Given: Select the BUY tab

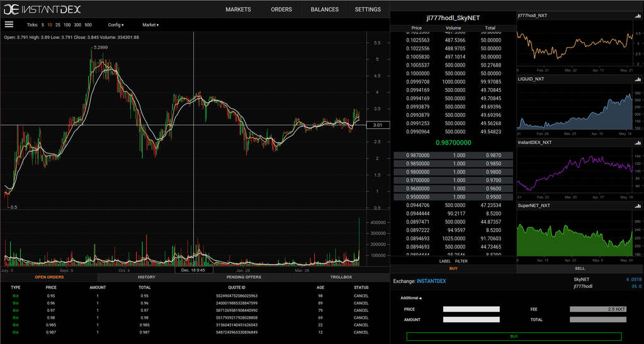Looking at the screenshot, I should point(453,269).
